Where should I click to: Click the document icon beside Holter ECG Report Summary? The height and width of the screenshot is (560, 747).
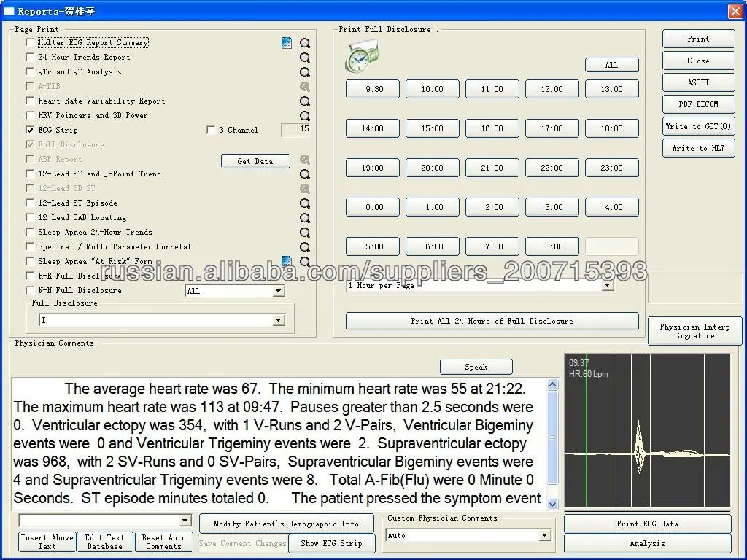(x=287, y=43)
